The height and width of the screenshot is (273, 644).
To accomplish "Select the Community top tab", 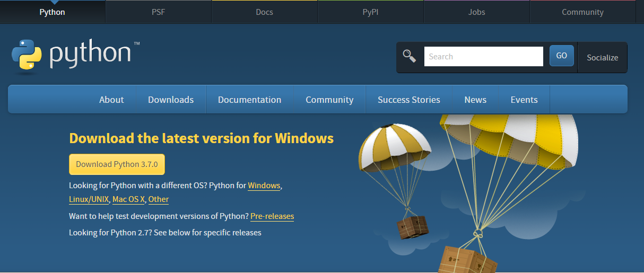I will (x=583, y=12).
